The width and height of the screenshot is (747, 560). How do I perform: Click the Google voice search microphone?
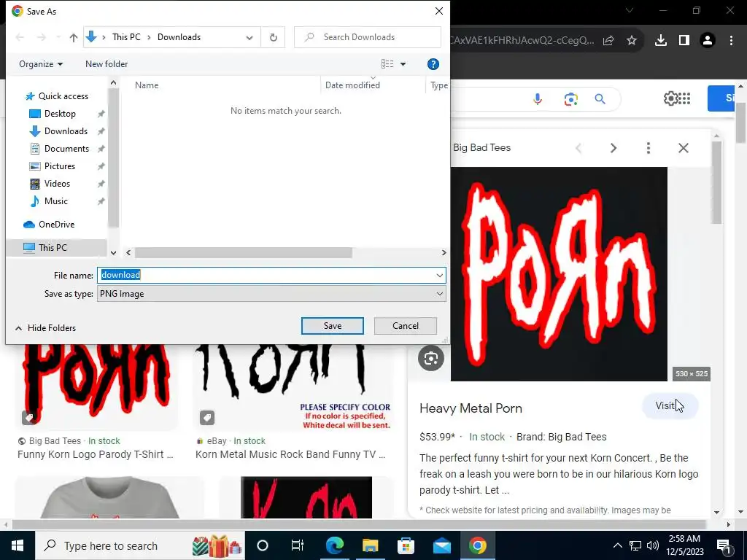point(538,99)
